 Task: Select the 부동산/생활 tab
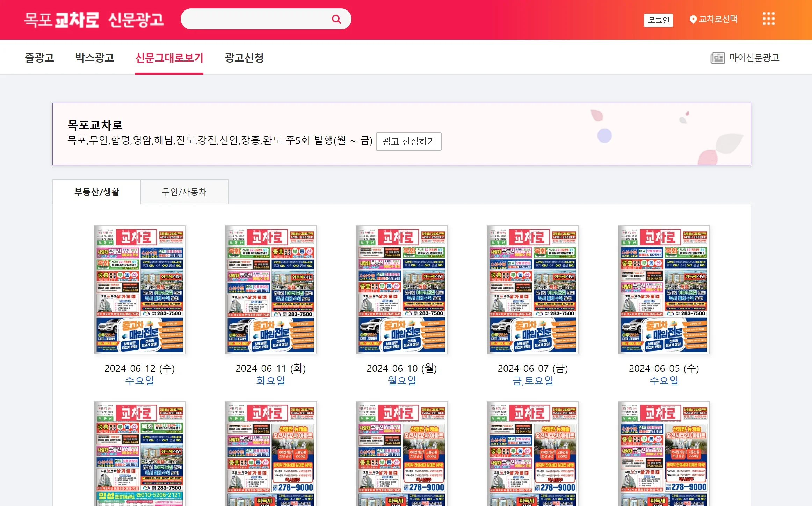[96, 191]
